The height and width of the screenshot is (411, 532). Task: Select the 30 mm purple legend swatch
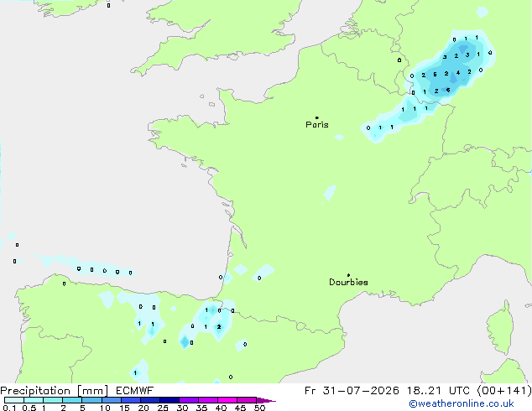pos(189,400)
